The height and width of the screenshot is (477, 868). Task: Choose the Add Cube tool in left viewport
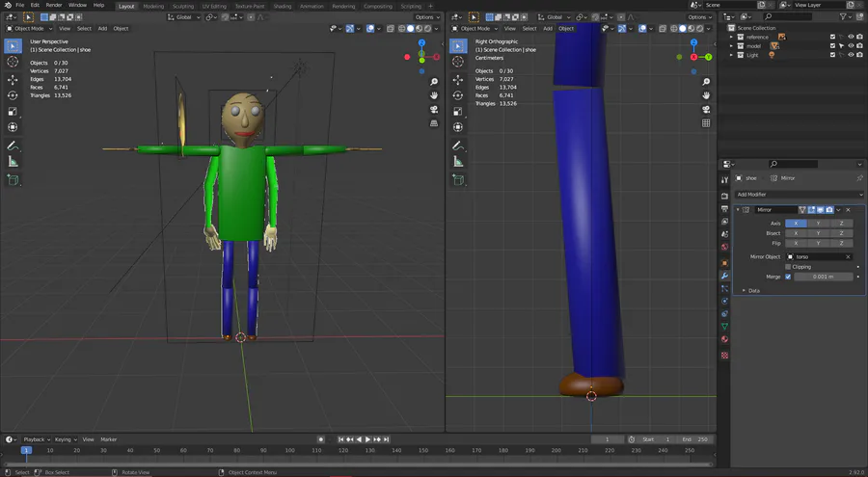[x=13, y=180]
